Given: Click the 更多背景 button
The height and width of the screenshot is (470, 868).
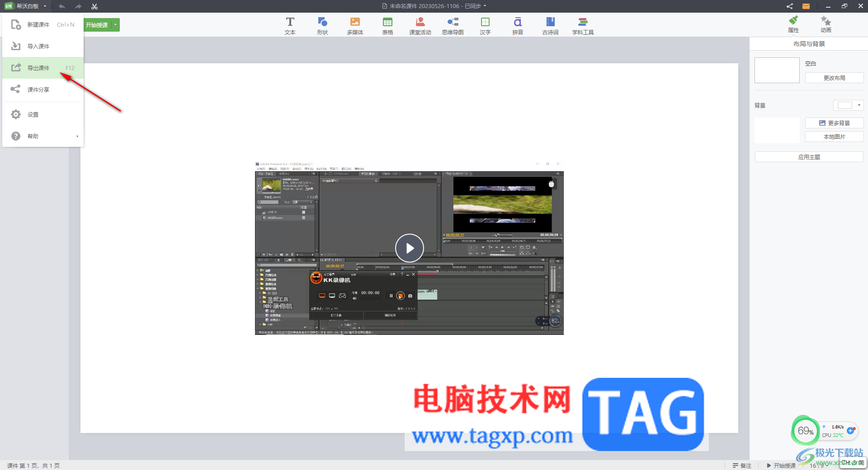Looking at the screenshot, I should pyautogui.click(x=834, y=123).
